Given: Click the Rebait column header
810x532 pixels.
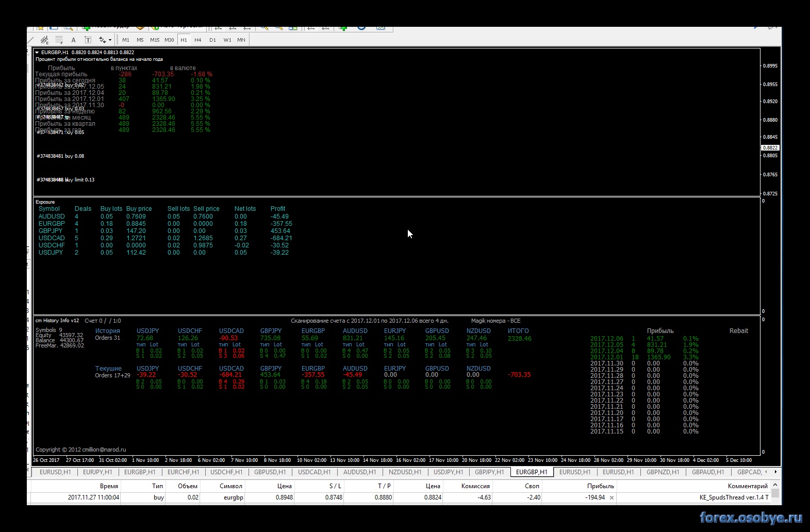Looking at the screenshot, I should point(738,331).
